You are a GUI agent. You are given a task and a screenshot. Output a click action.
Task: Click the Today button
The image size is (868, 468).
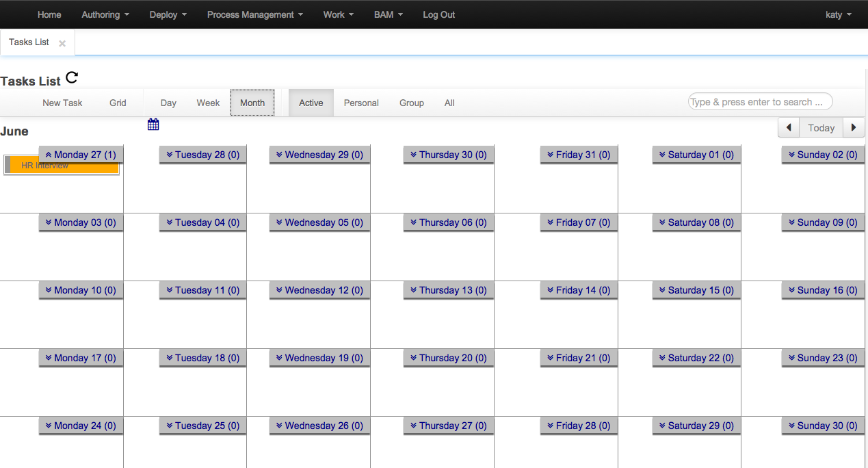[821, 128]
